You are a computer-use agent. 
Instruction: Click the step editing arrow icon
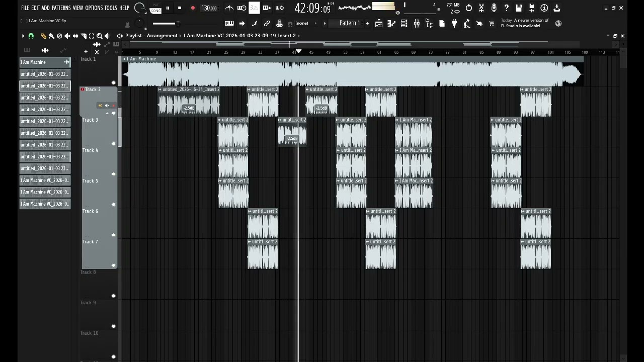point(242,23)
